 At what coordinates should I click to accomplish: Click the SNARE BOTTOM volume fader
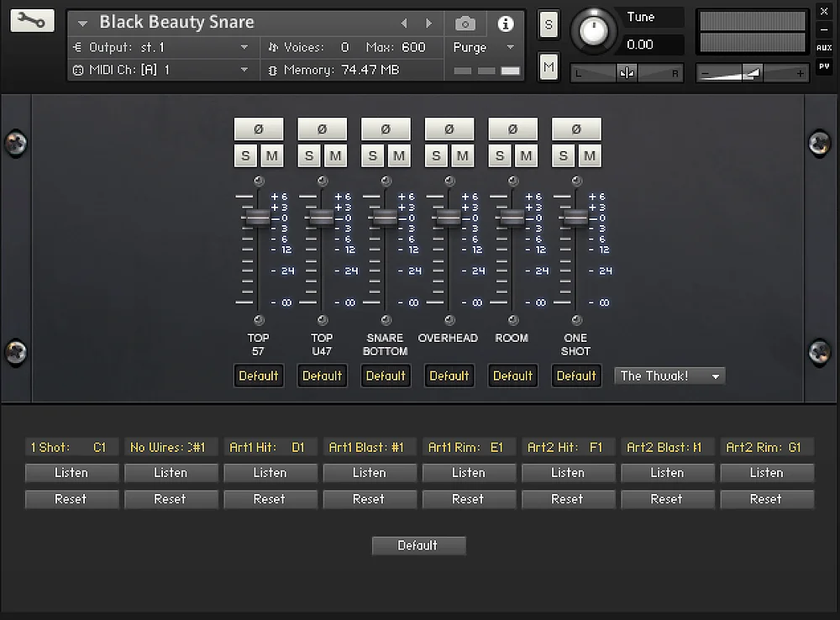pyautogui.click(x=385, y=218)
